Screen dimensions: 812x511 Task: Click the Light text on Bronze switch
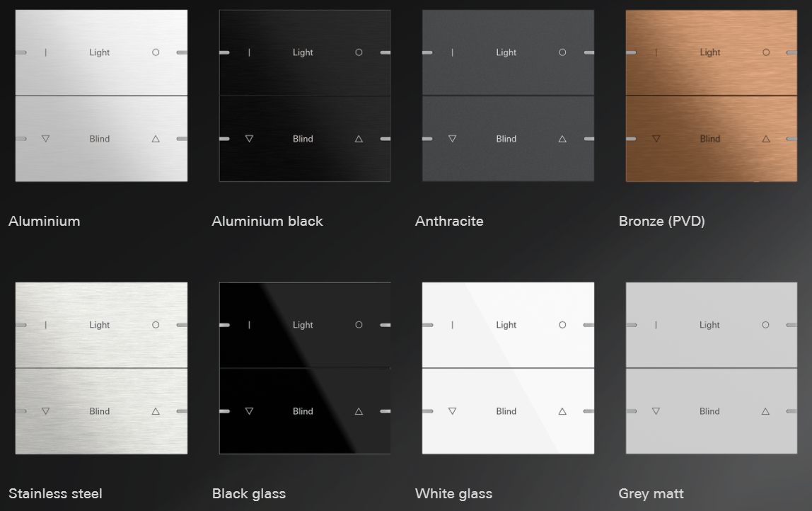(x=710, y=52)
